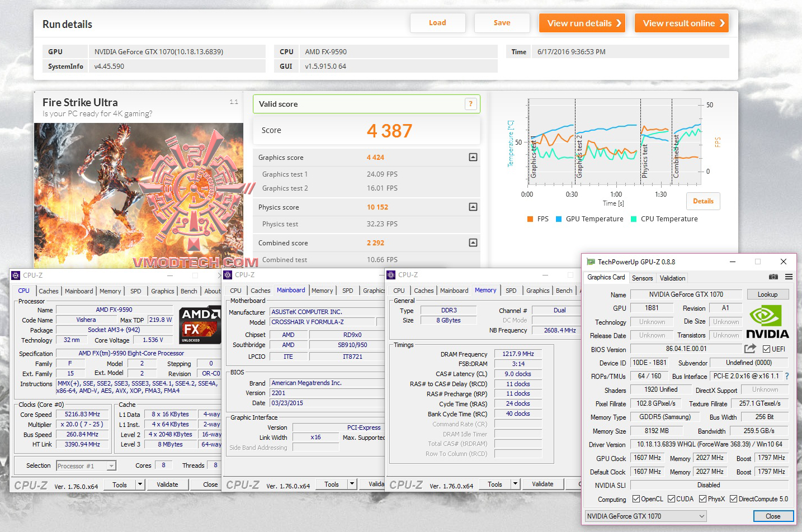Click the AMD FX Unlocked logo
The height and width of the screenshot is (532, 802).
point(200,324)
